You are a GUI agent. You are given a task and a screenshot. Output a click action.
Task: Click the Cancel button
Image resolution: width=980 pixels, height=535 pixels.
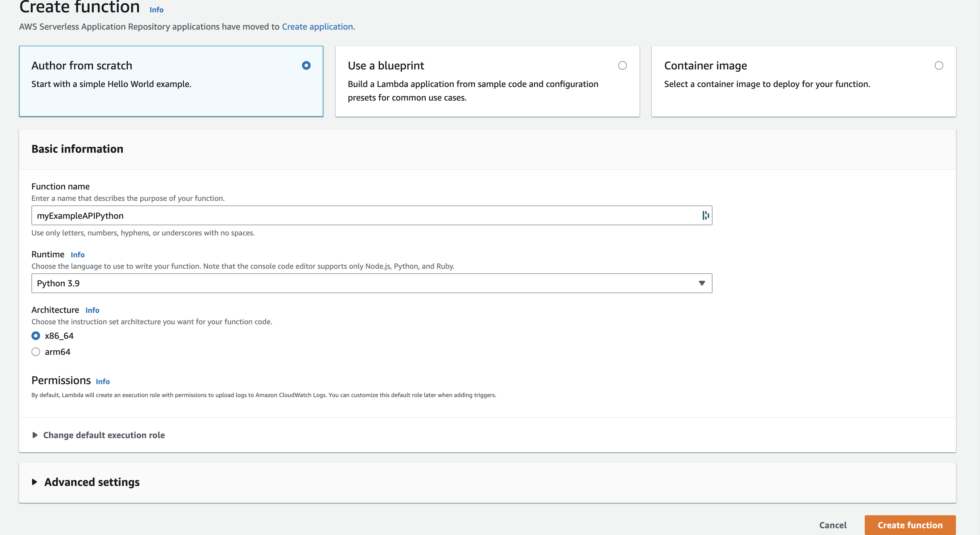click(833, 525)
